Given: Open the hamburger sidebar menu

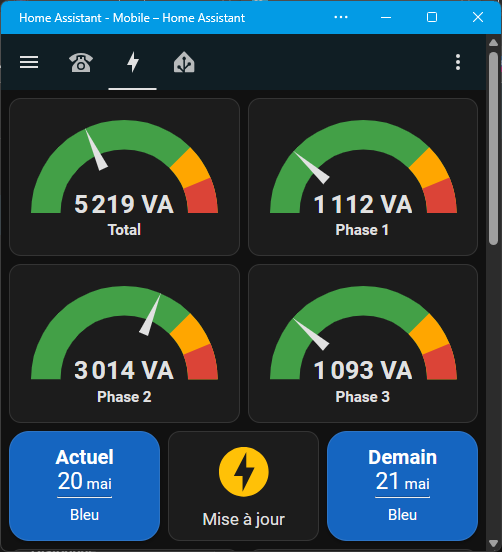Looking at the screenshot, I should click(29, 62).
